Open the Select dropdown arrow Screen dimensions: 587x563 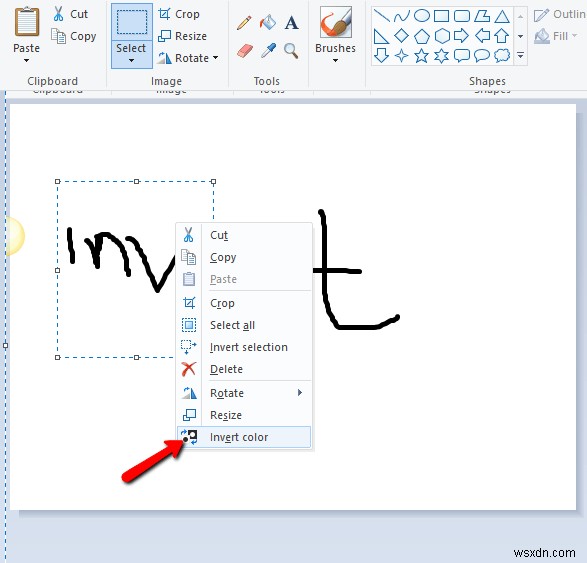tap(131, 60)
